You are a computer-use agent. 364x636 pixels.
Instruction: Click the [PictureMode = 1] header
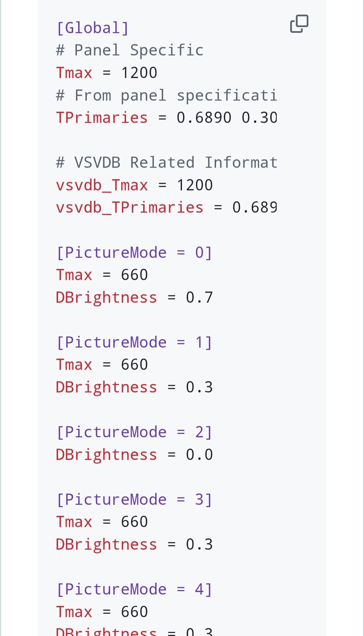click(x=134, y=342)
